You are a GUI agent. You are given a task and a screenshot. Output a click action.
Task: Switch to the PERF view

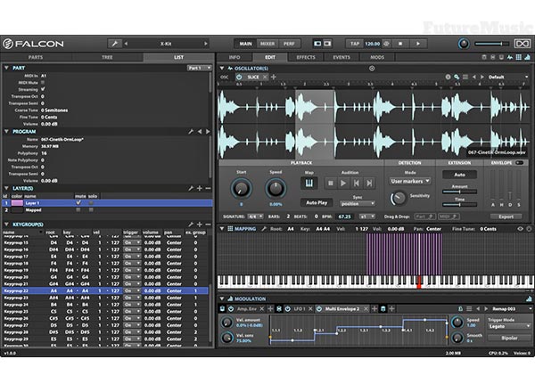pyautogui.click(x=289, y=44)
